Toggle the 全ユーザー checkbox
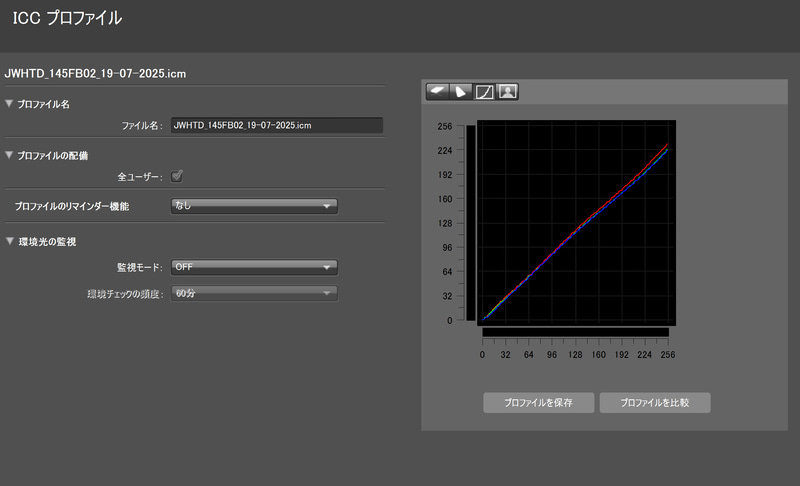Viewport: 800px width, 486px height. click(177, 176)
